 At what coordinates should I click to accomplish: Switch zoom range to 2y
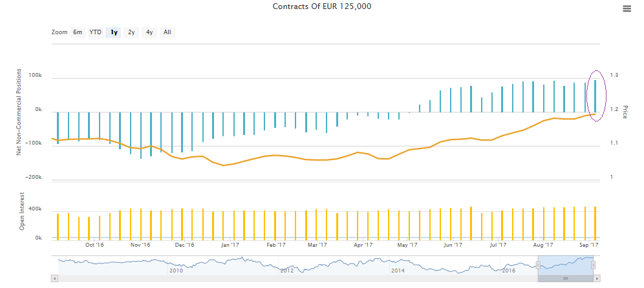tap(131, 32)
